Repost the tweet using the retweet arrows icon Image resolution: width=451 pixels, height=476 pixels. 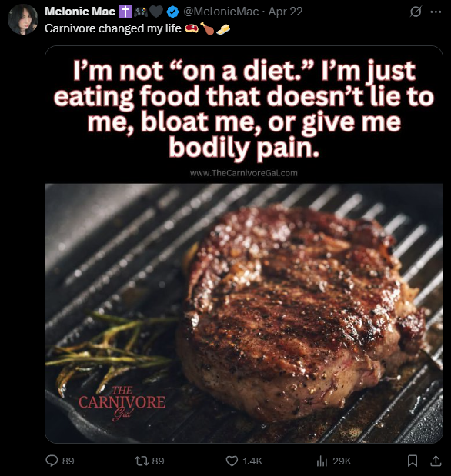click(141, 461)
